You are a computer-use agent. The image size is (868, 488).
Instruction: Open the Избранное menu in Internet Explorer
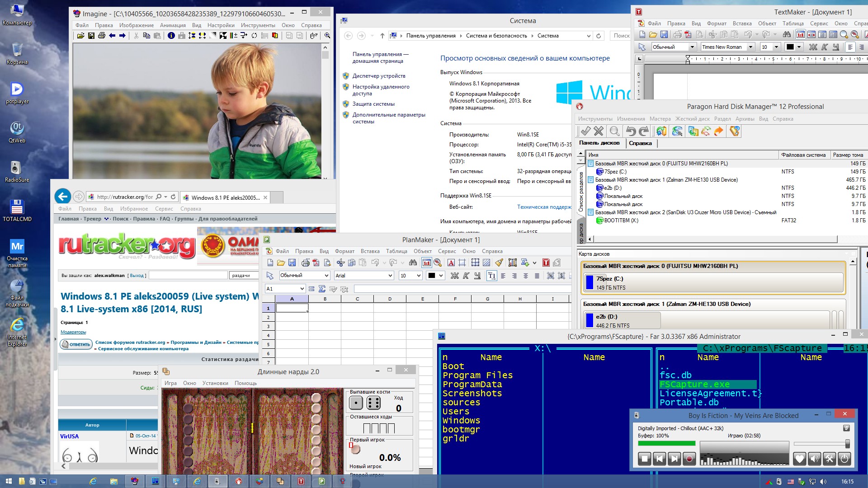pos(134,209)
